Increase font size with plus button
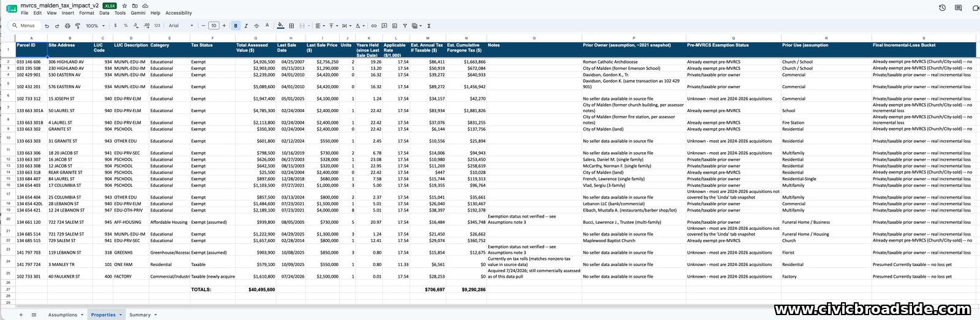The height and width of the screenshot is (320, 980). [x=224, y=26]
